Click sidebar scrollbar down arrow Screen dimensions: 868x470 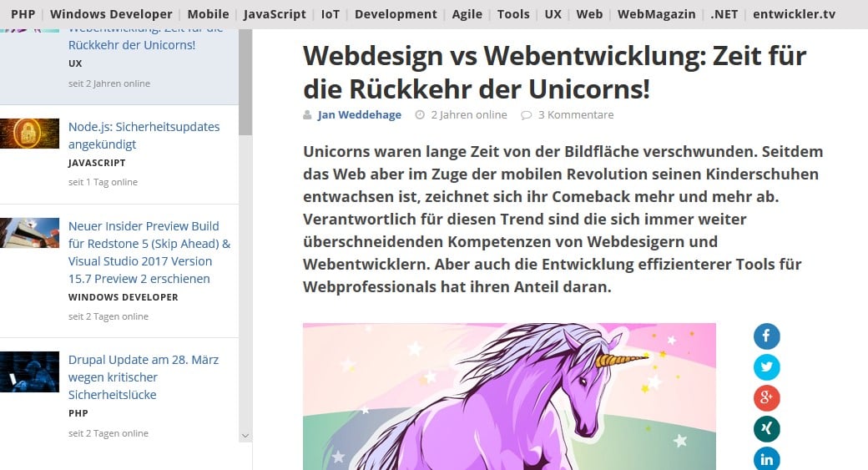pos(245,436)
